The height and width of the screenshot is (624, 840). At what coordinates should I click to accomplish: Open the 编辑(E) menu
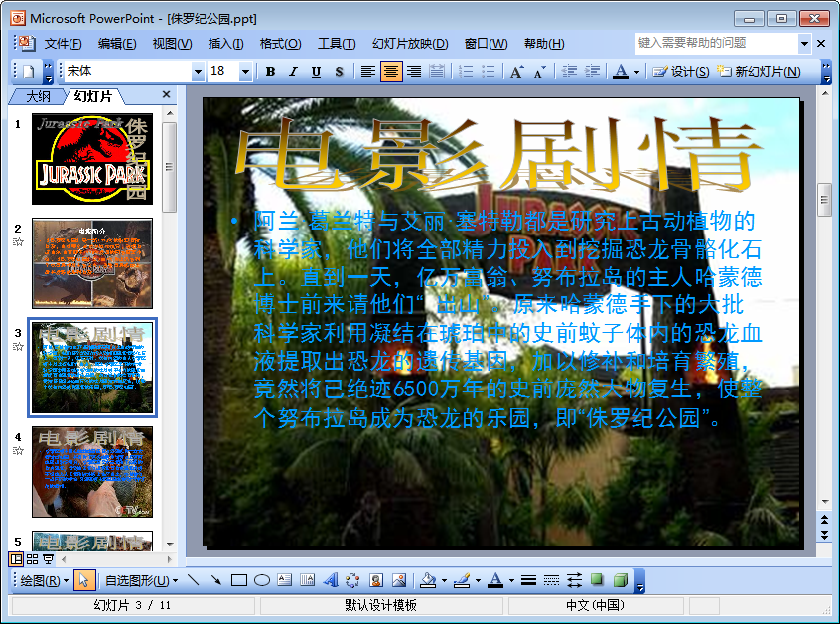point(117,44)
